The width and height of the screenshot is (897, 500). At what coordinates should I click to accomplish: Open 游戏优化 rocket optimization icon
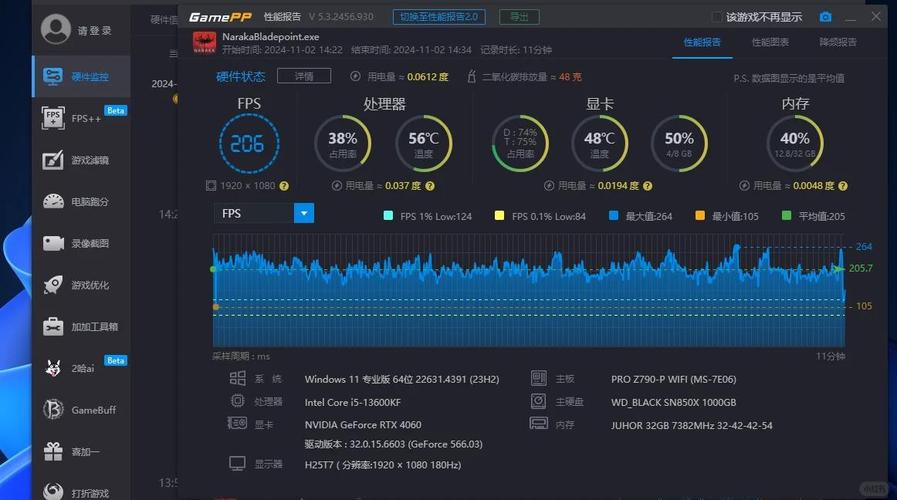click(53, 285)
